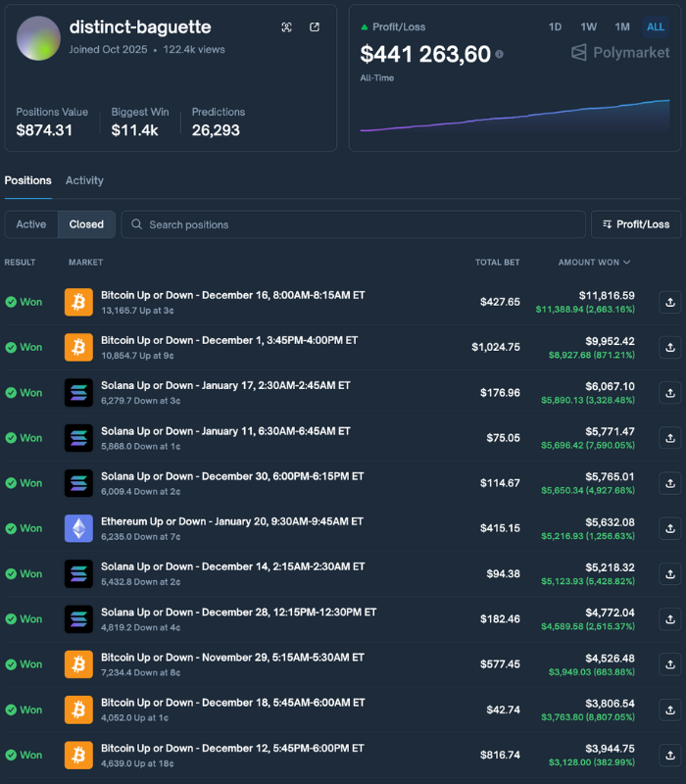Open the Positions tab
This screenshot has height=784, width=686.
click(27, 180)
